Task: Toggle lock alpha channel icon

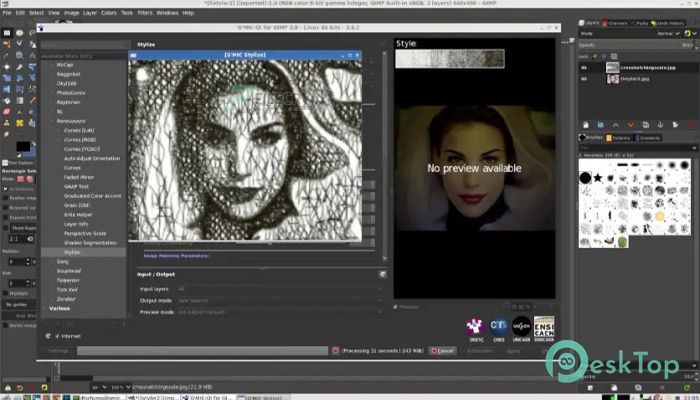Action: pos(614,57)
